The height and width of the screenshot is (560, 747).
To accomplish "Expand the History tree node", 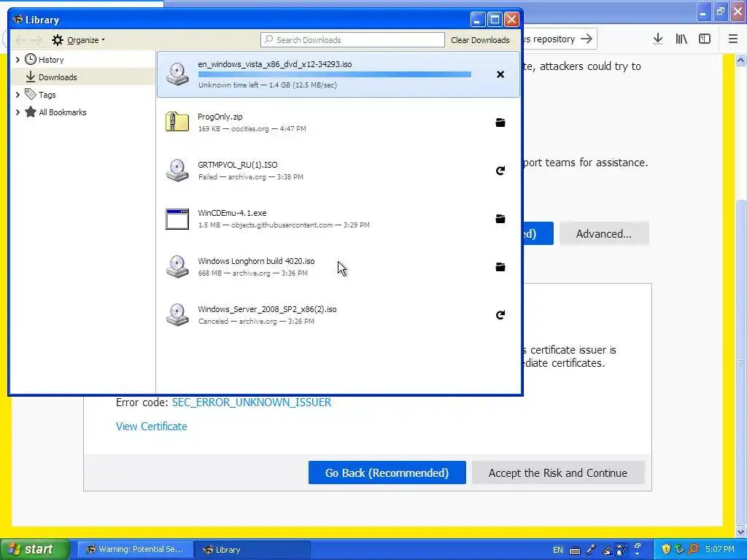I will tap(18, 60).
